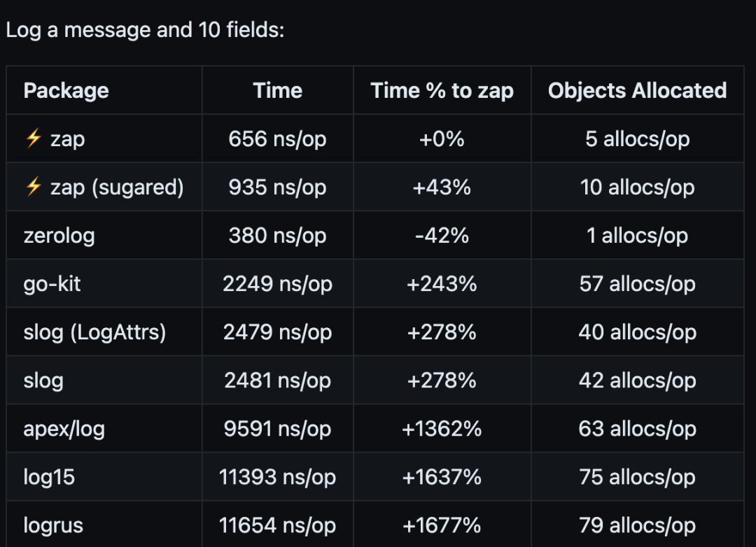Screen dimensions: 756x547
Task: Click the apex/log package cell
Action: pyautogui.click(x=64, y=428)
